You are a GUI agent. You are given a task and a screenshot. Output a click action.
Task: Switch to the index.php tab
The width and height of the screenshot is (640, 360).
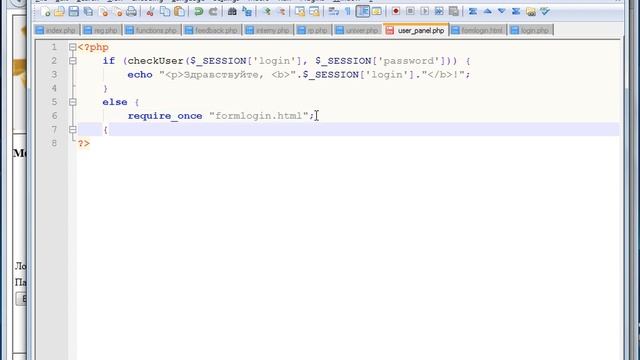coord(56,30)
